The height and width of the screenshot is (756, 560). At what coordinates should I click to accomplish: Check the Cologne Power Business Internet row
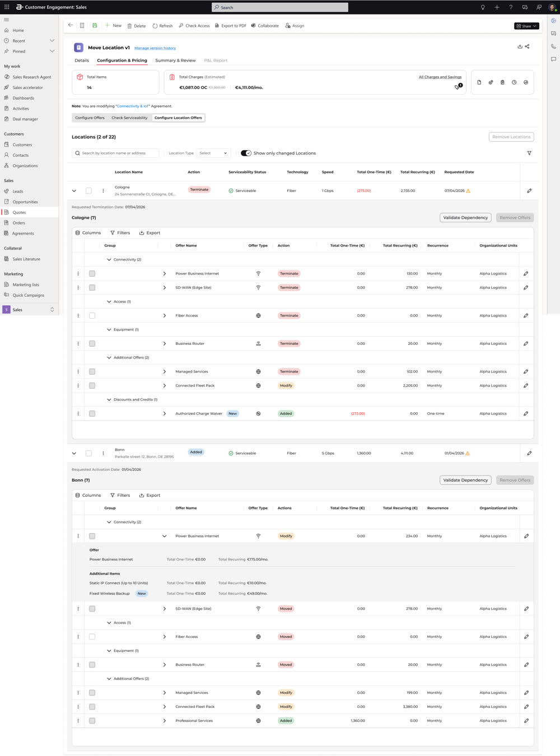(92, 274)
